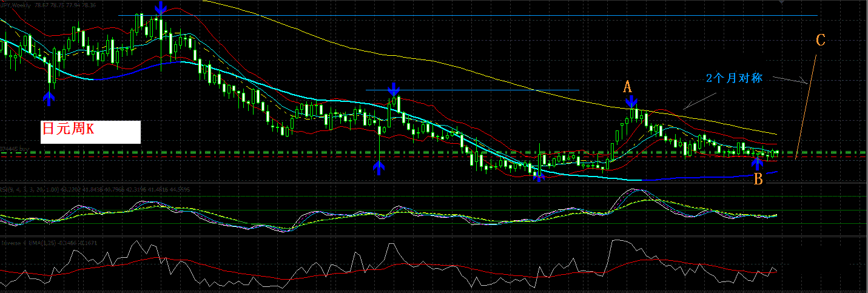Select the blue up arrow above label B

click(757, 163)
